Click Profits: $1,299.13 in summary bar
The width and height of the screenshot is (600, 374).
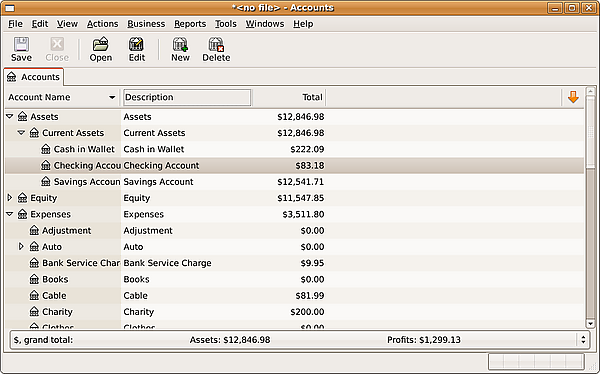[424, 340]
